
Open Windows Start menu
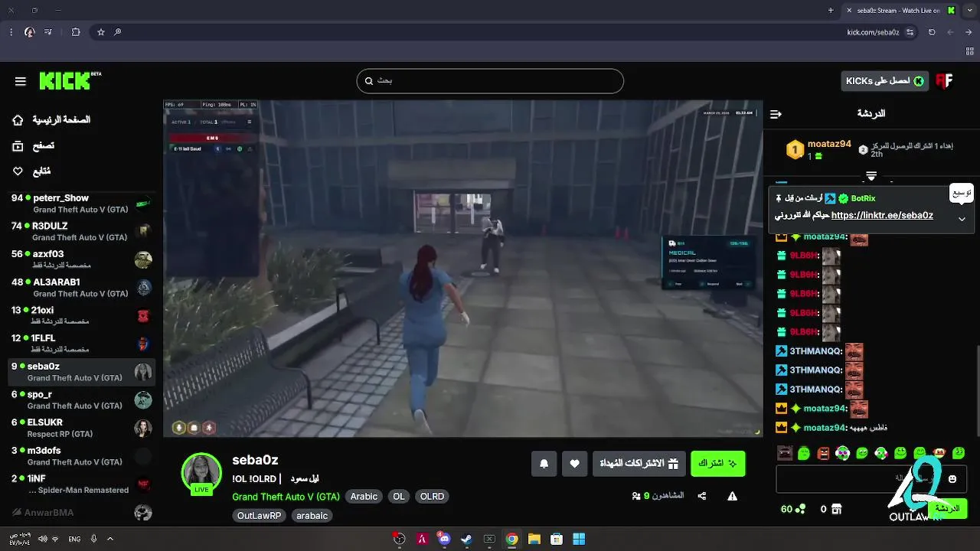point(579,539)
